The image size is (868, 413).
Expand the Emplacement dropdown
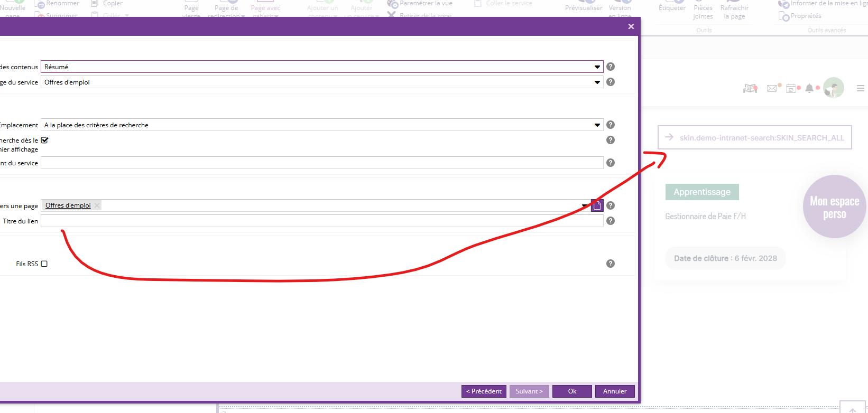(x=597, y=125)
